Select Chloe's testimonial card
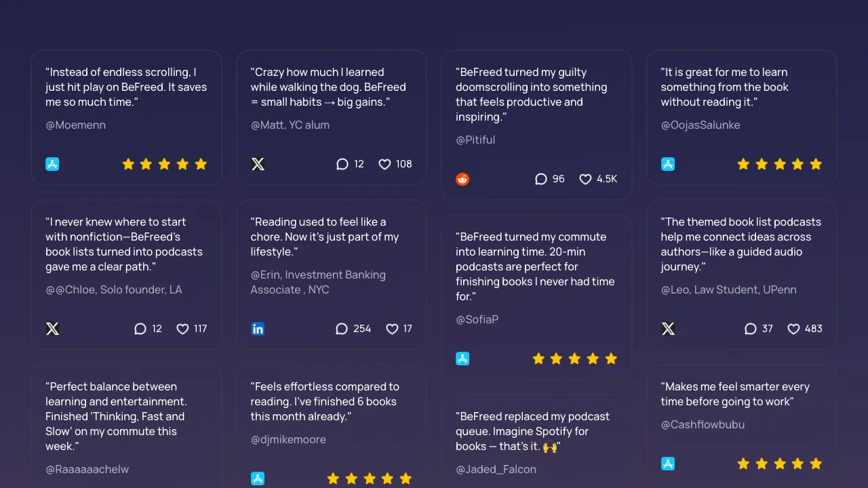 click(126, 274)
